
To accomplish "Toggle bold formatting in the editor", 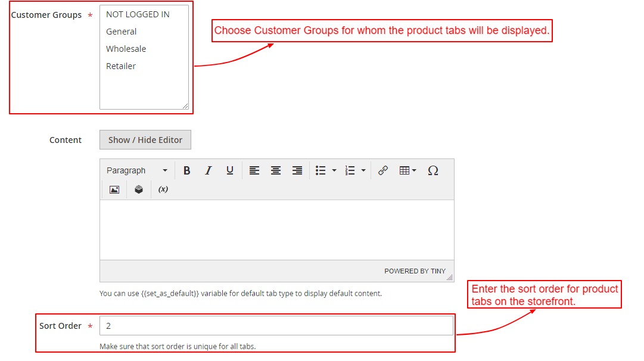I will click(186, 170).
